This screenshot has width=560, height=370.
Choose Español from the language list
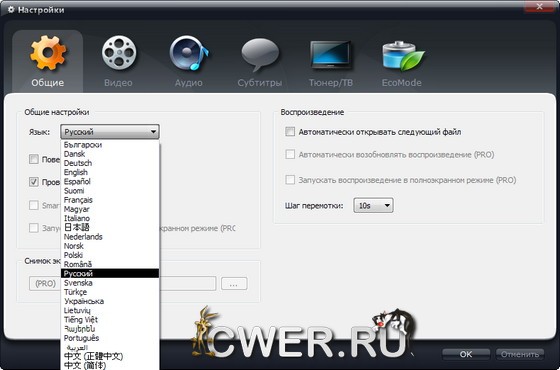click(110, 181)
